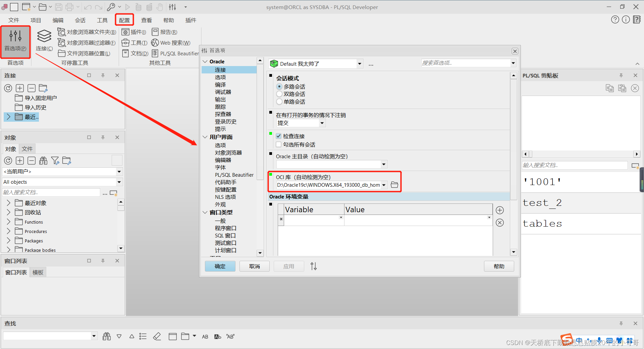Delete the Oracle environment variable row
The height and width of the screenshot is (349, 644).
(500, 223)
